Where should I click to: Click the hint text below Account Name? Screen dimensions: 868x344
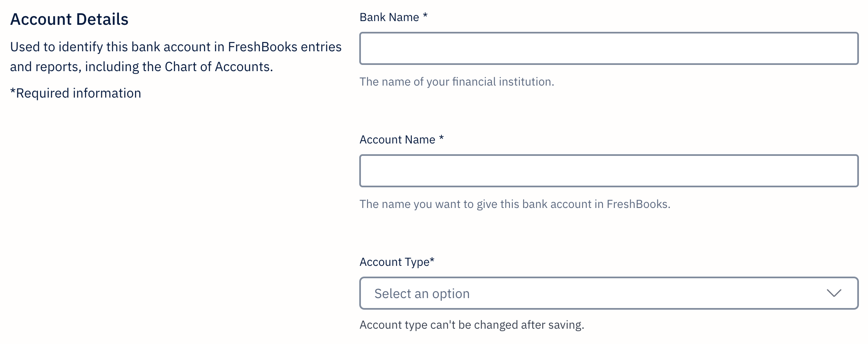[x=515, y=204]
